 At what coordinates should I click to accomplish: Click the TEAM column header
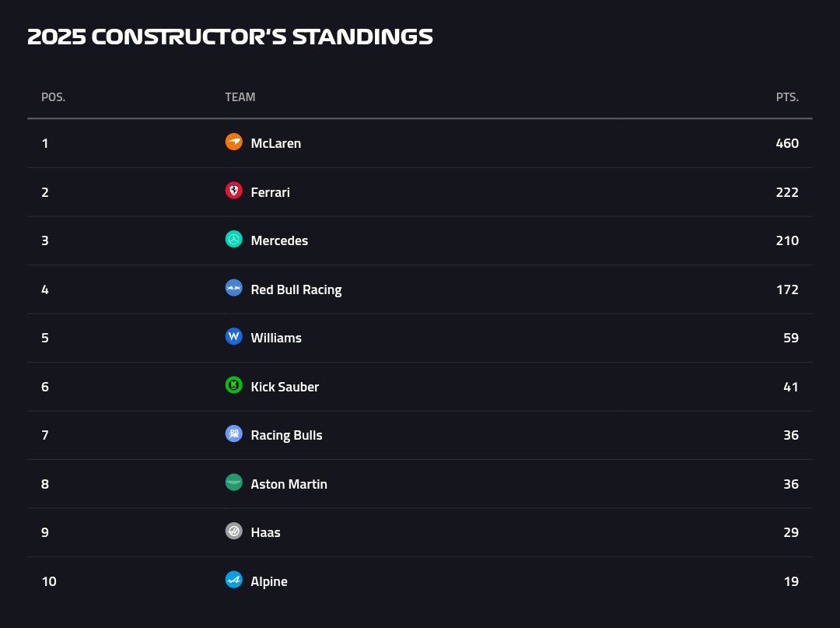[x=240, y=97]
